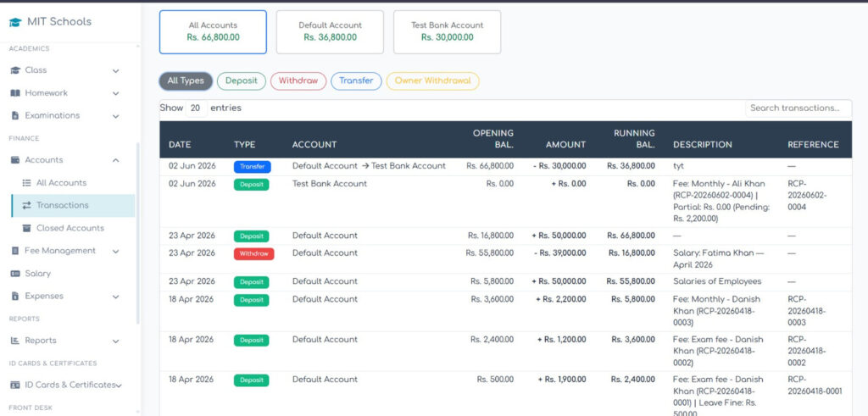Select the All Accounts balance card
Screen dimensions: 868x416
coord(213,32)
